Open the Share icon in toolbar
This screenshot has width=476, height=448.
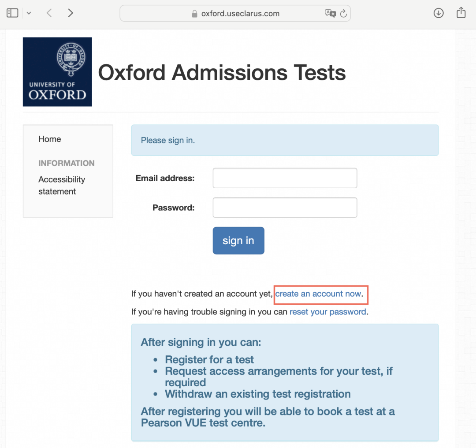click(461, 12)
